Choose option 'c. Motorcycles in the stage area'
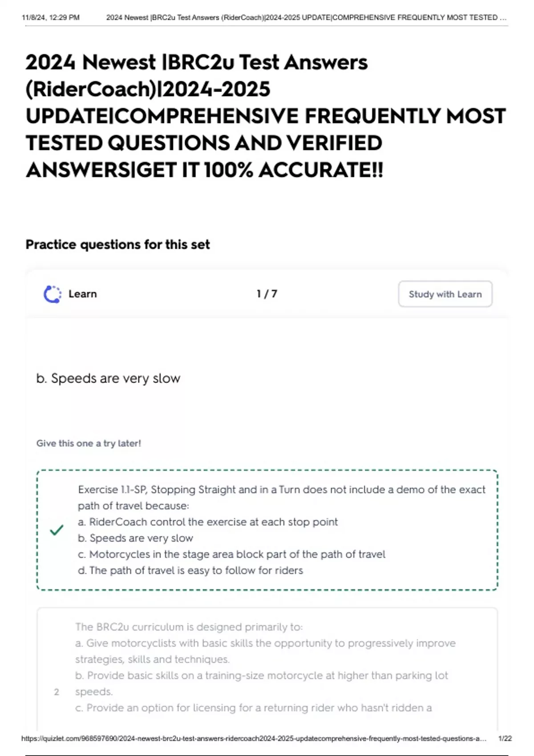The height and width of the screenshot is (756, 534). tap(231, 554)
